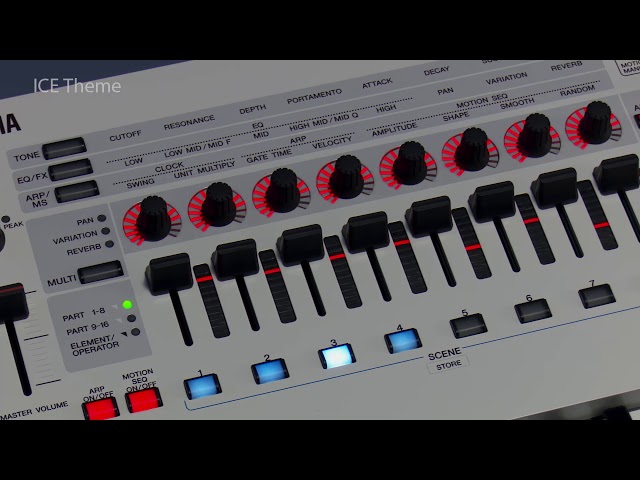
Task: Click the VARIATION indicator LED beside MULTI
Action: coord(105,231)
